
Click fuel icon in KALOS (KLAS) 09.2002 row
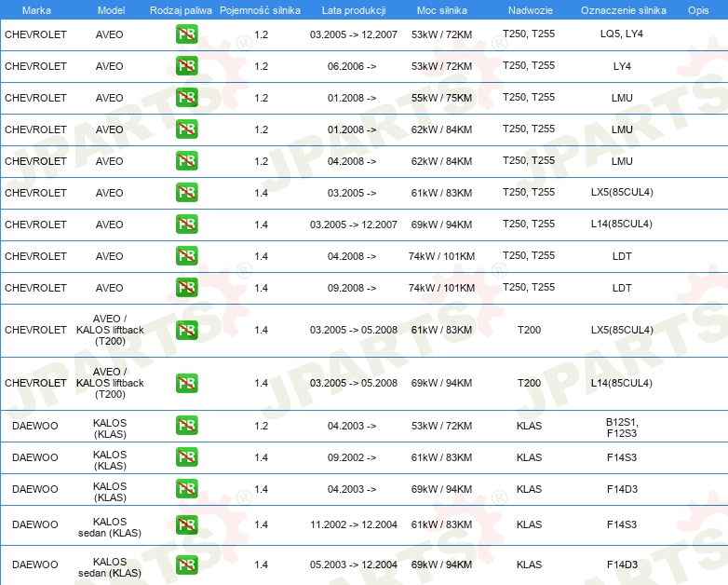[x=186, y=456]
